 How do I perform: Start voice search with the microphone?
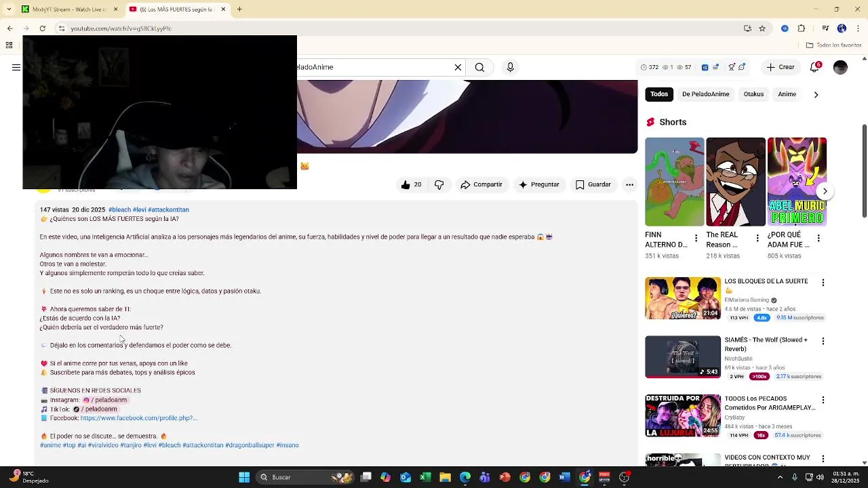[x=511, y=67]
